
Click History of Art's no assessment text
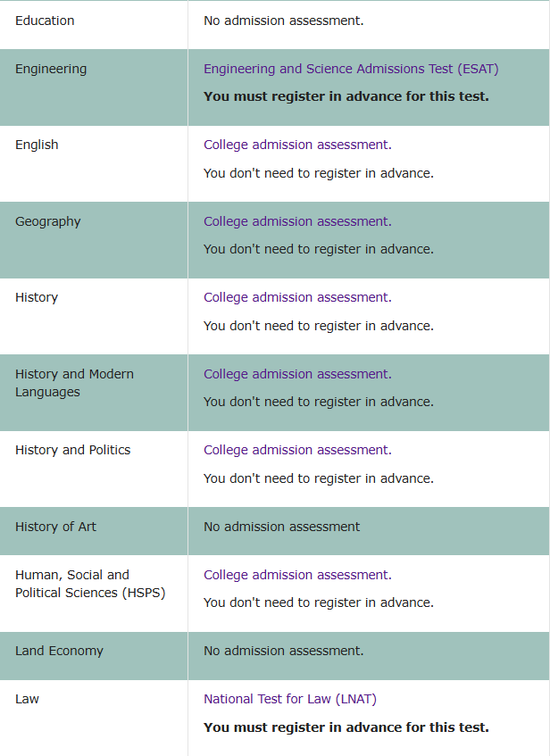[282, 527]
